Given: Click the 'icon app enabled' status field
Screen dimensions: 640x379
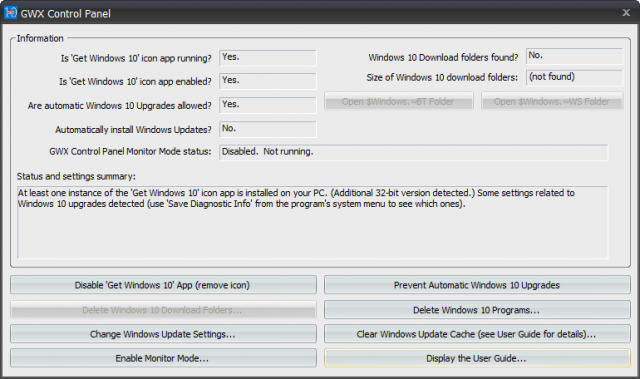Looking at the screenshot, I should tap(268, 81).
